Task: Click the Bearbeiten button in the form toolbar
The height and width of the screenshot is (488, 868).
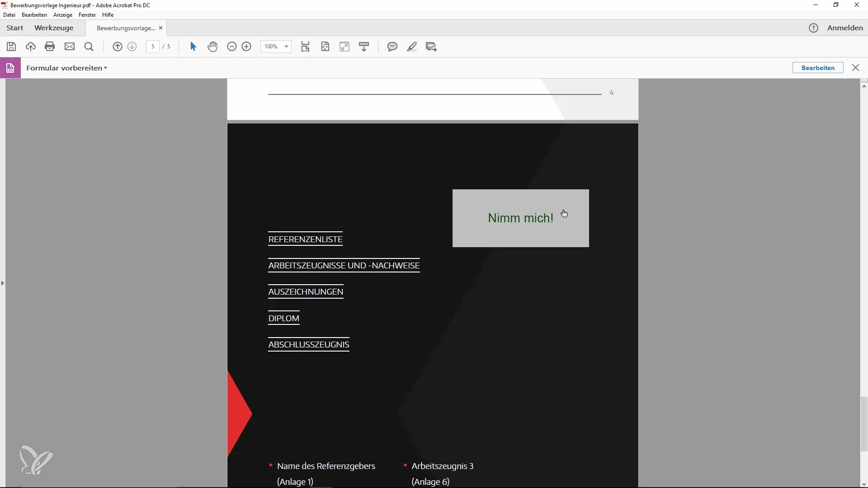Action: [818, 68]
